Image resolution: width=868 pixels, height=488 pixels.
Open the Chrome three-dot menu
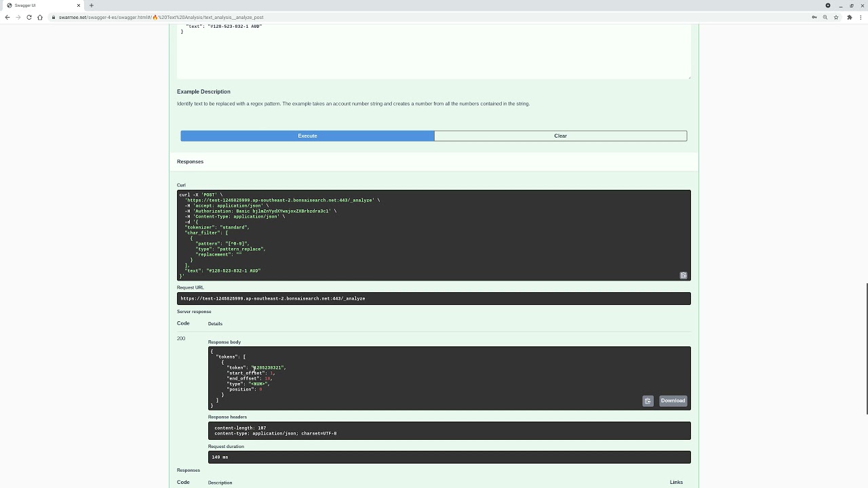(860, 17)
